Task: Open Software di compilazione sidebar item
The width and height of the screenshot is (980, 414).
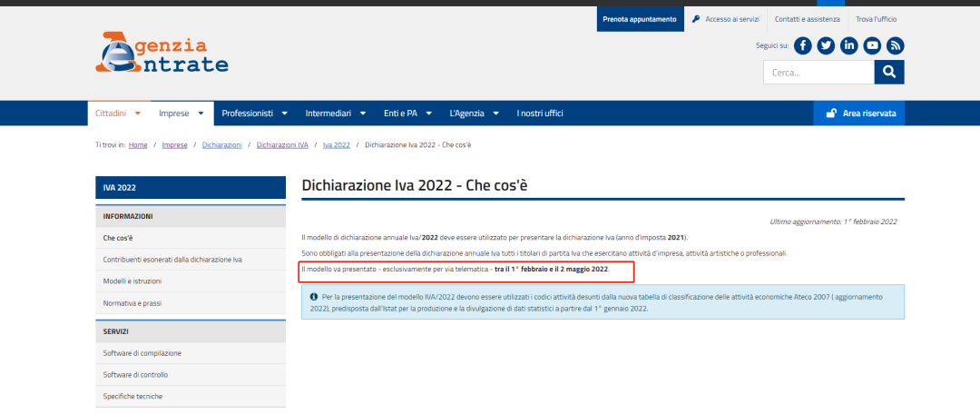Action: point(191,353)
